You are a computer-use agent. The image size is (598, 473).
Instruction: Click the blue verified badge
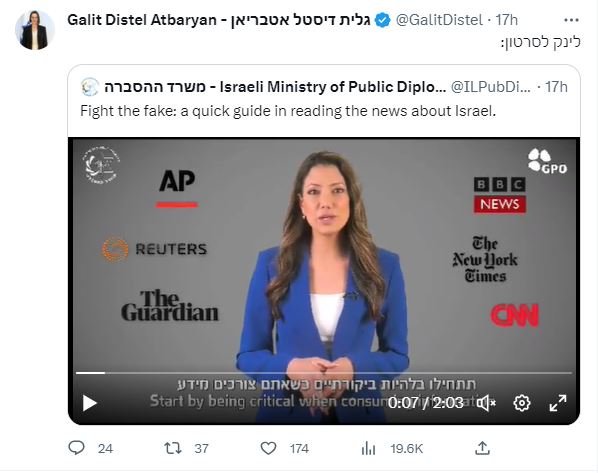coord(383,20)
